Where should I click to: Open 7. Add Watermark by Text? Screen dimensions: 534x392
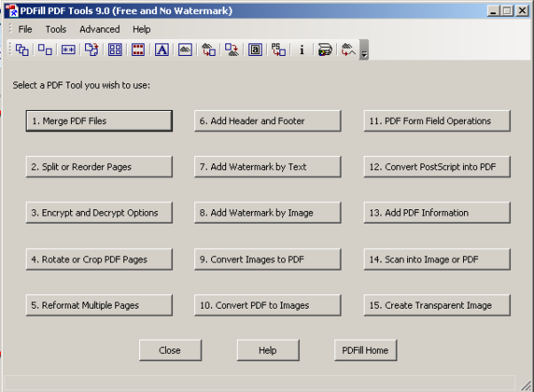click(x=267, y=167)
